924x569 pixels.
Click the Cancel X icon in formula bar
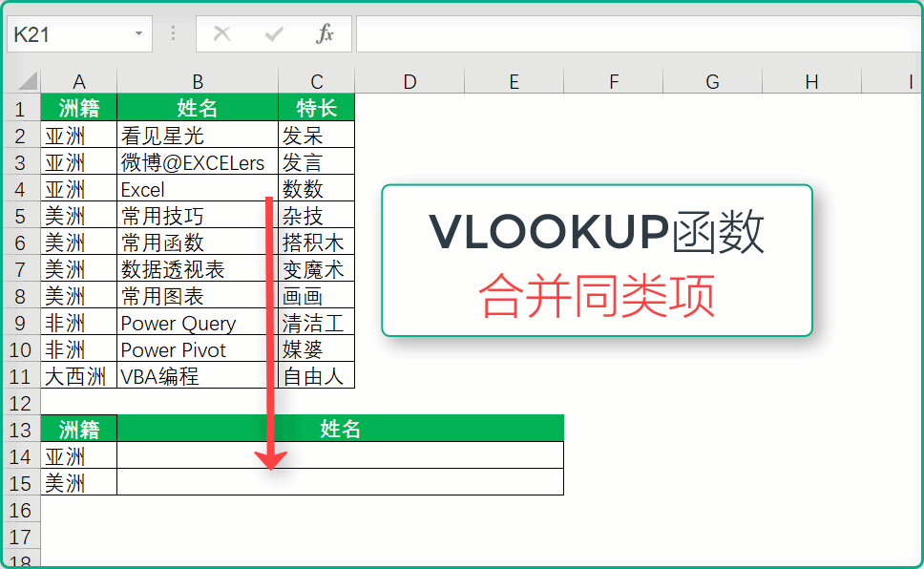[x=222, y=34]
